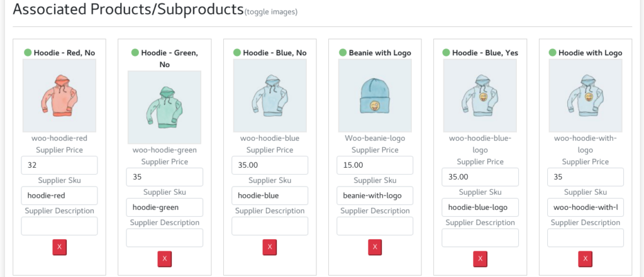
Task: Focus supplier description field for green hoodie
Action: coord(165,237)
